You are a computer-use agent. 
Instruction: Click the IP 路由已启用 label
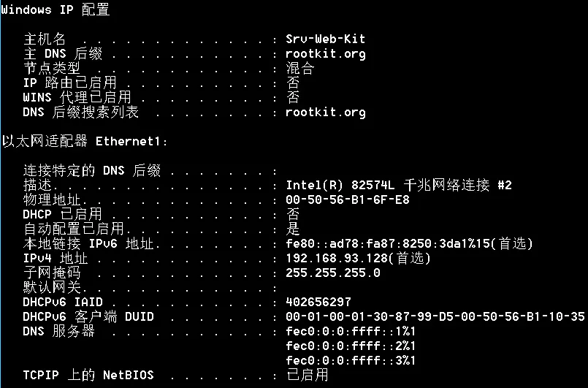pos(69,83)
